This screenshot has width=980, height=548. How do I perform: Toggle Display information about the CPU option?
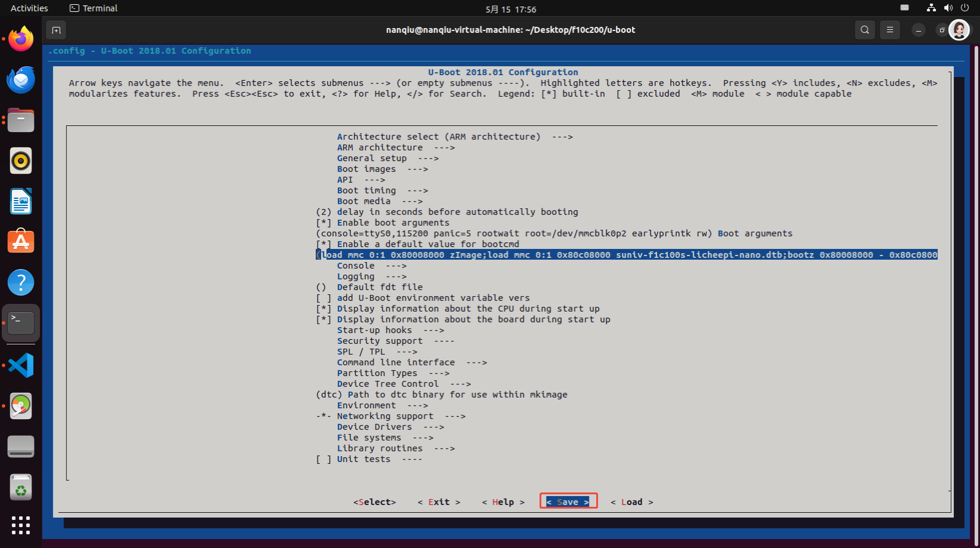458,309
